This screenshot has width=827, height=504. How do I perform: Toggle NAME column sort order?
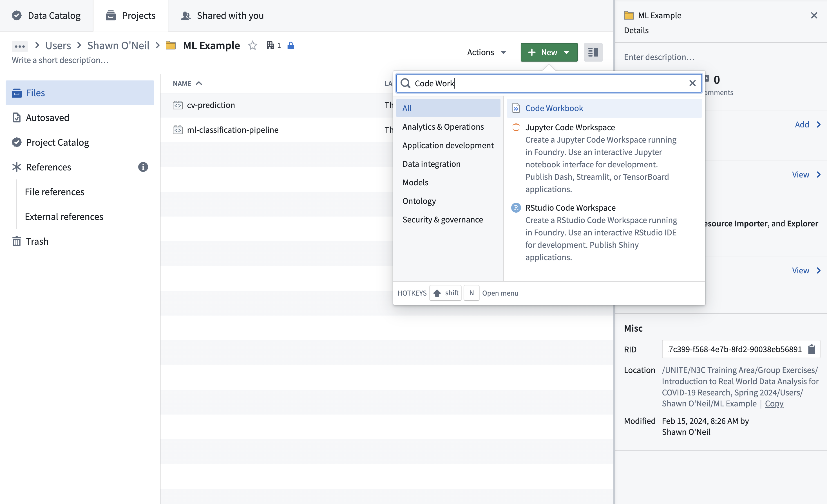(x=187, y=84)
